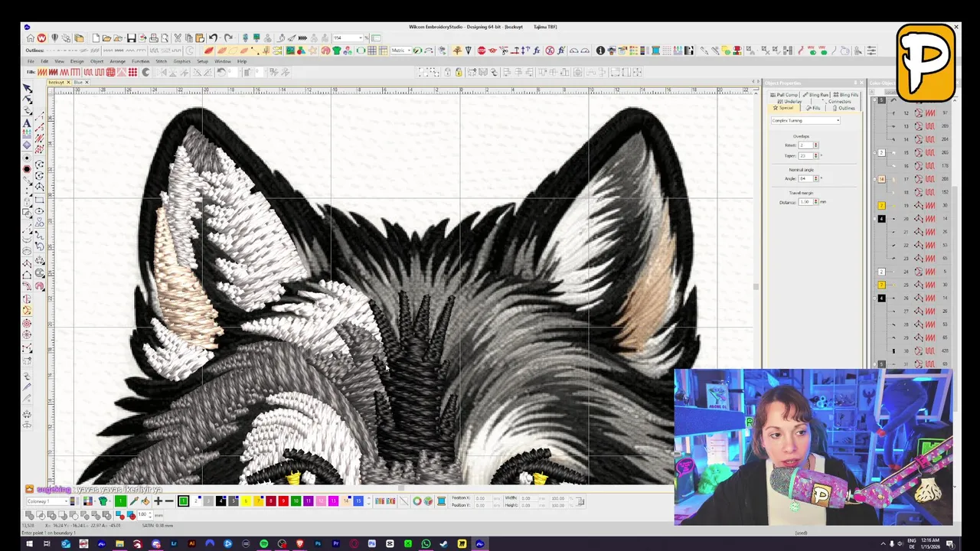Viewport: 980px width, 551px height.
Task: Select palette color 6 yellow swatch
Action: click(x=246, y=500)
